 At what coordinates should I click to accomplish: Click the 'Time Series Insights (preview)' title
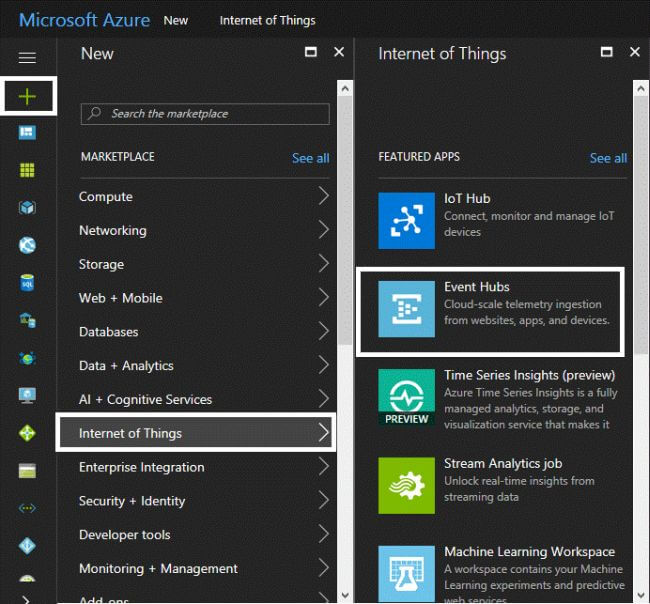[529, 375]
